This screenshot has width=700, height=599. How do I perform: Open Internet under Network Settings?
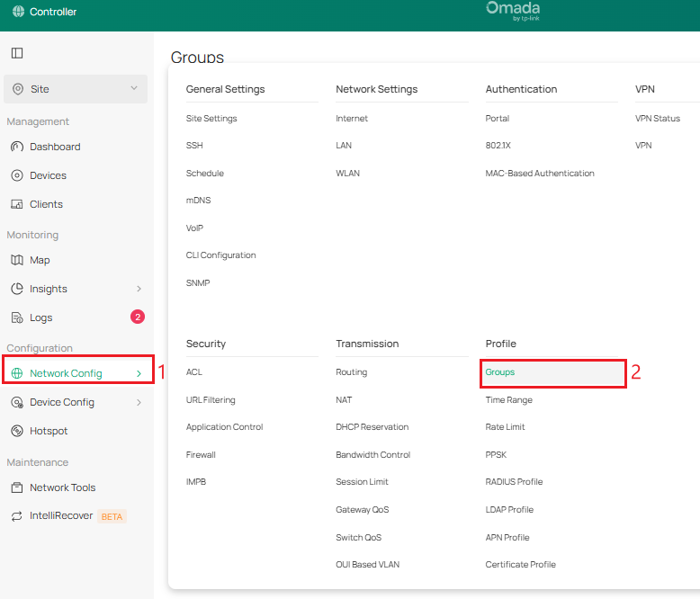click(x=351, y=119)
